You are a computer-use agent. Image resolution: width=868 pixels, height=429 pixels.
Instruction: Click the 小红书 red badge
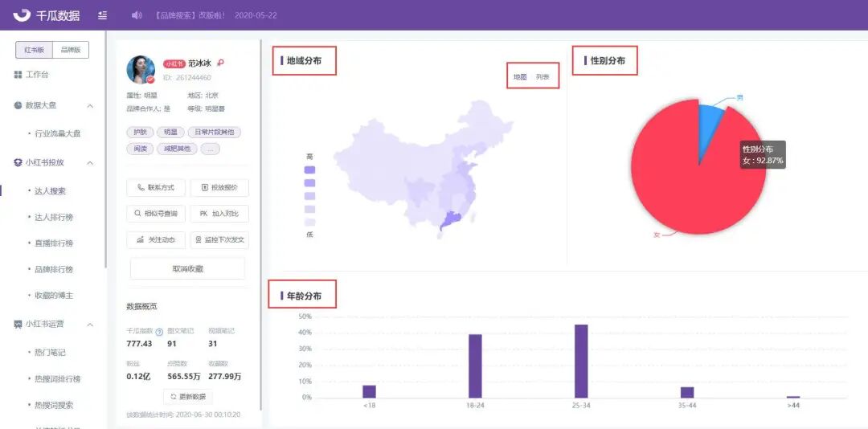point(174,63)
